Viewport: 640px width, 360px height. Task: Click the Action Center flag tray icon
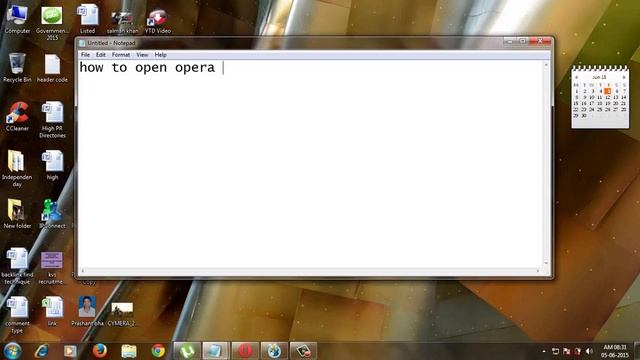click(x=567, y=351)
